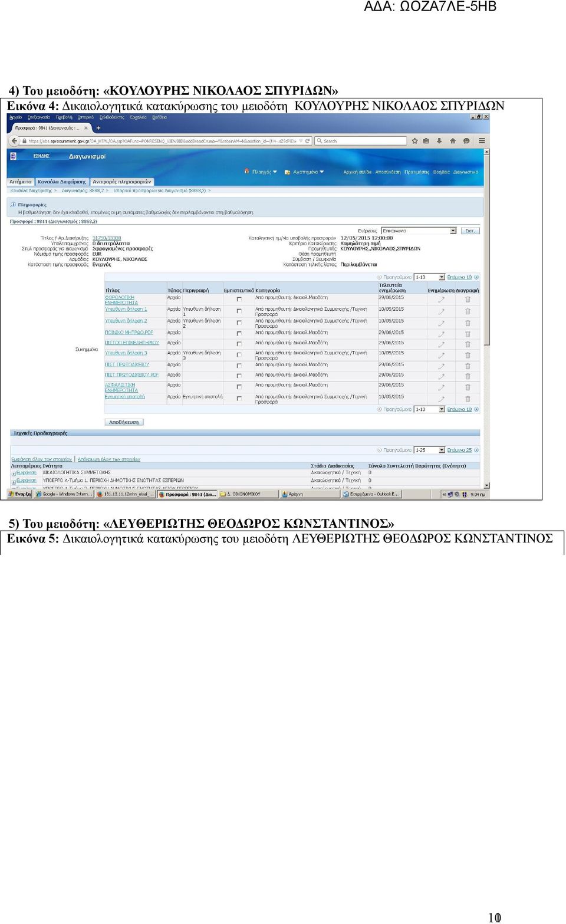This screenshot has width=566, height=924.
Task: Open the 1-25 range dropdown
Action: click(x=429, y=450)
